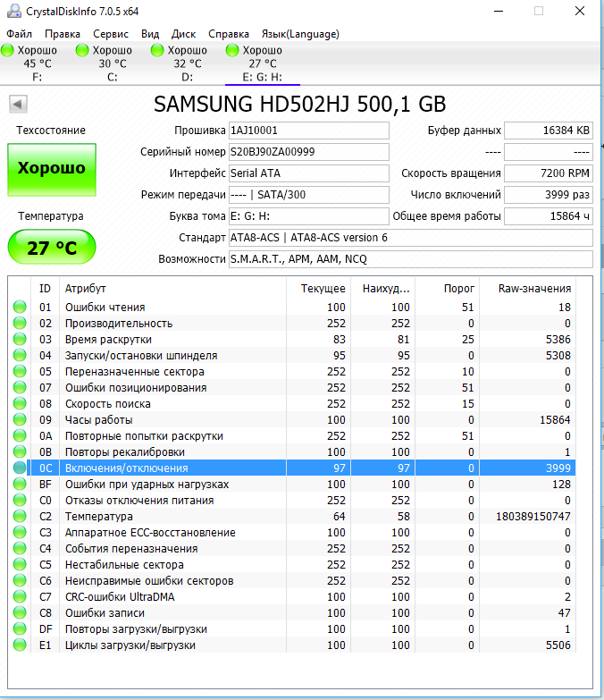Click status icon for Ошибки при ударных нагрузках

click(x=20, y=484)
